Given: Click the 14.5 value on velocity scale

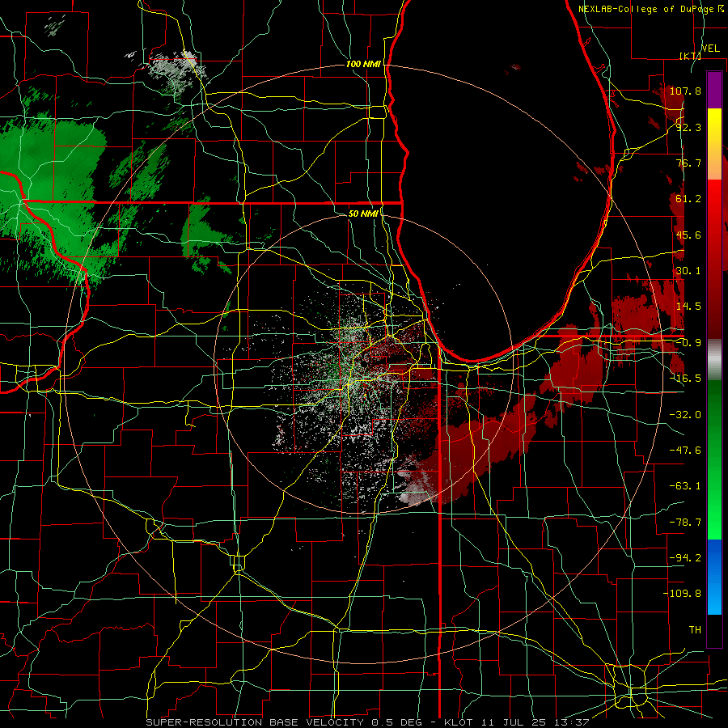Looking at the screenshot, I should pos(688,307).
